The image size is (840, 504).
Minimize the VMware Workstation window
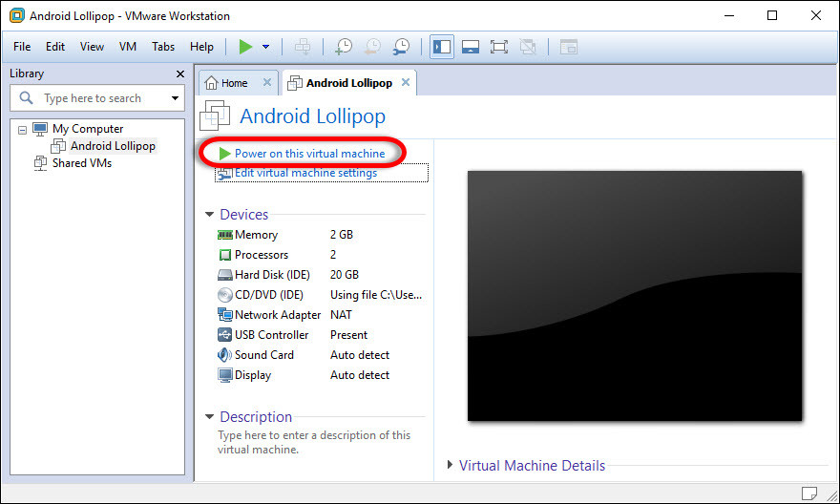click(x=729, y=15)
